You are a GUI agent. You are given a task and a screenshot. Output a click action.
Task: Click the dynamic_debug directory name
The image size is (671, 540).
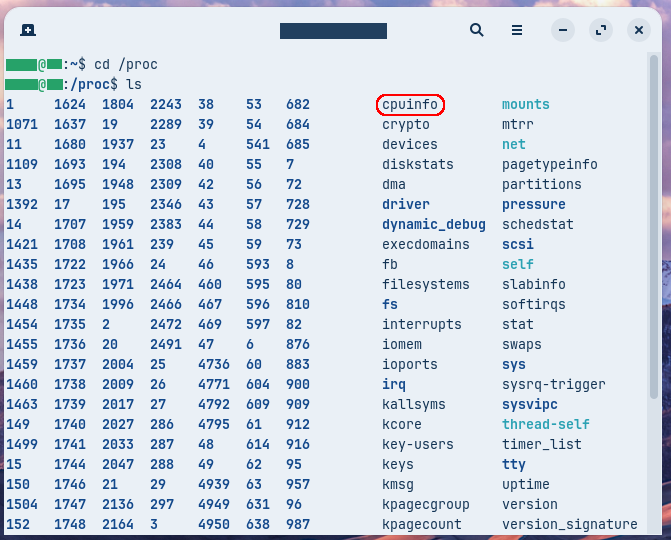click(433, 224)
